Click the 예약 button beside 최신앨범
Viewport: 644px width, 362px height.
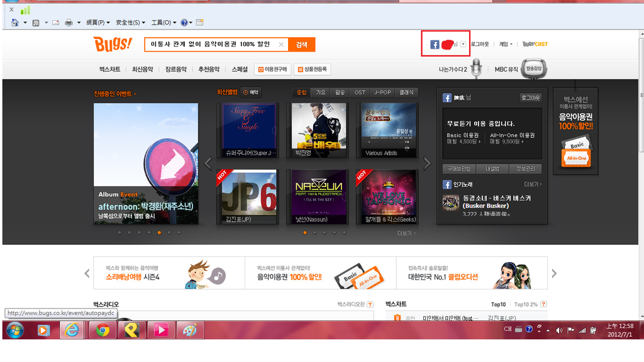pyautogui.click(x=251, y=93)
